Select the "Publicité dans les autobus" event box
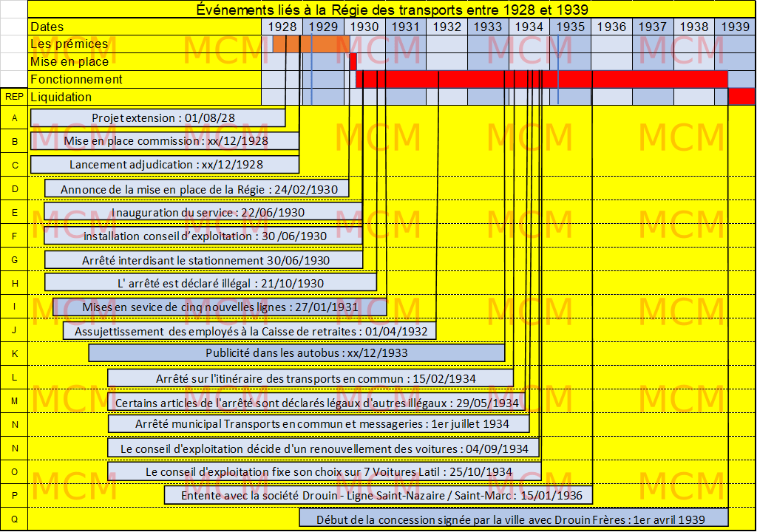The height and width of the screenshot is (532, 757). pyautogui.click(x=296, y=353)
